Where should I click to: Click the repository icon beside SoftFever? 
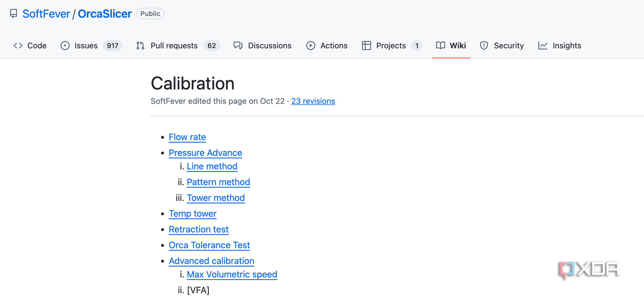14,14
